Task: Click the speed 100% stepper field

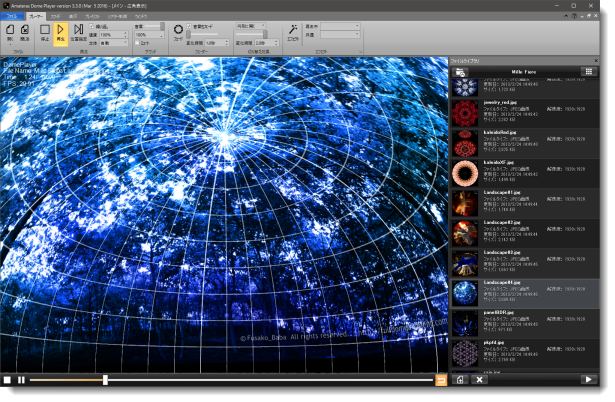Action: click(114, 35)
